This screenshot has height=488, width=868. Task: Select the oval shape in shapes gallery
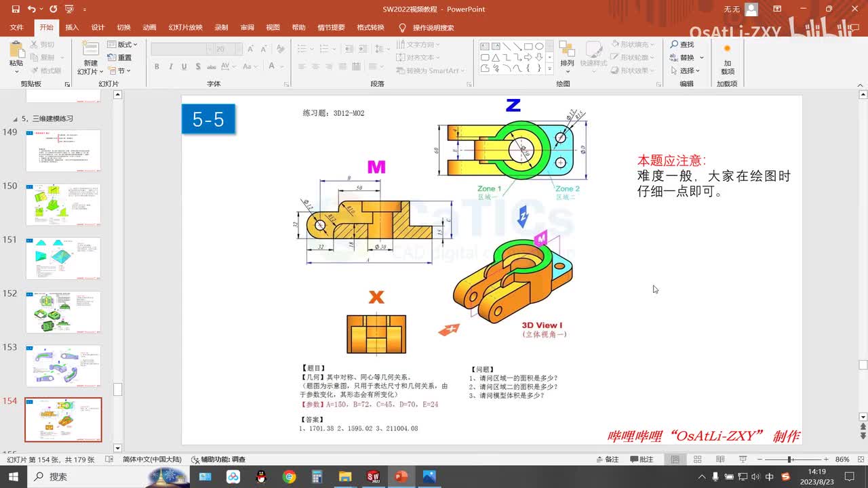539,47
